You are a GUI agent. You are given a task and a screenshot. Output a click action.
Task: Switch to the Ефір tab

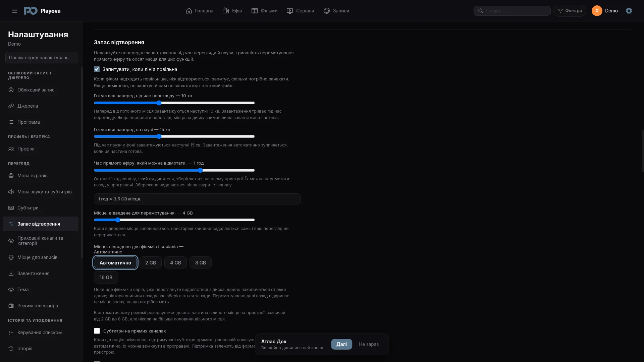[x=232, y=11]
